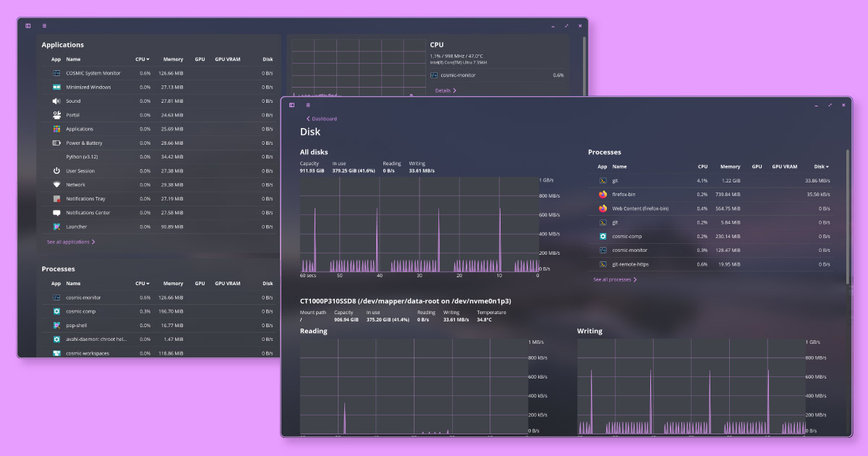Click the Web Content (firefox-bin) icon
The image size is (868, 456).
[603, 208]
